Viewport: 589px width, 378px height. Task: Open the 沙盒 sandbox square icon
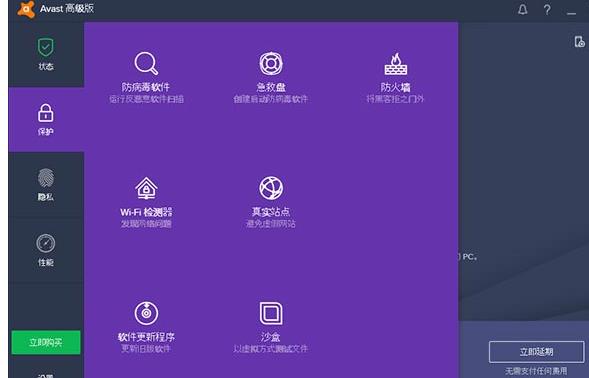tap(271, 313)
